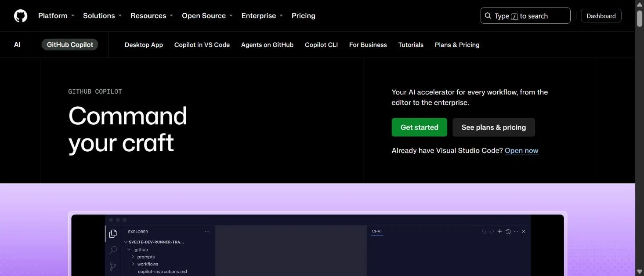Open Copilot CLI page
Image resolution: width=644 pixels, height=276 pixels.
point(321,45)
